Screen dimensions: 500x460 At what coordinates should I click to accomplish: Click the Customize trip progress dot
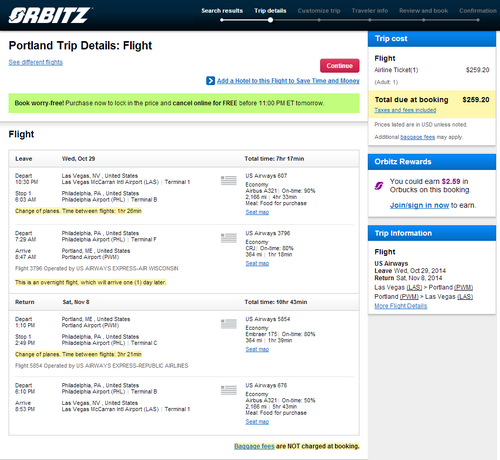[319, 20]
